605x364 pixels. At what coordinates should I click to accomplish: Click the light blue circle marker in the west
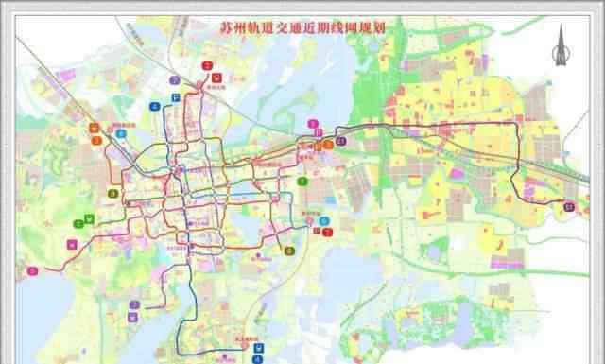(121, 133)
